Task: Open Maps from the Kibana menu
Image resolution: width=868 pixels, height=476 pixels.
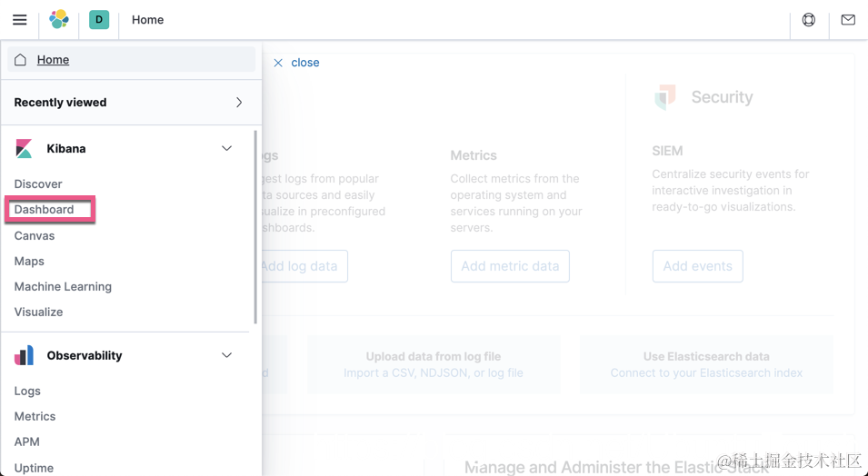Action: (29, 262)
